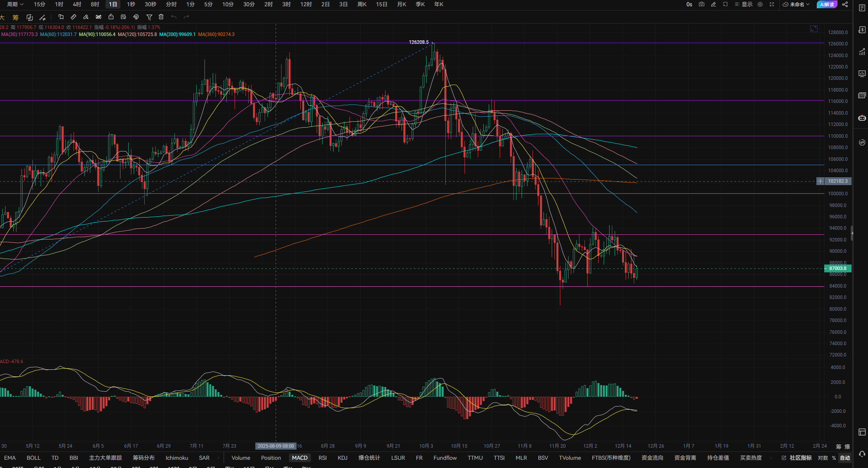Enter fullscreen chart mode icon
This screenshot has width=868, height=468.
772,4
